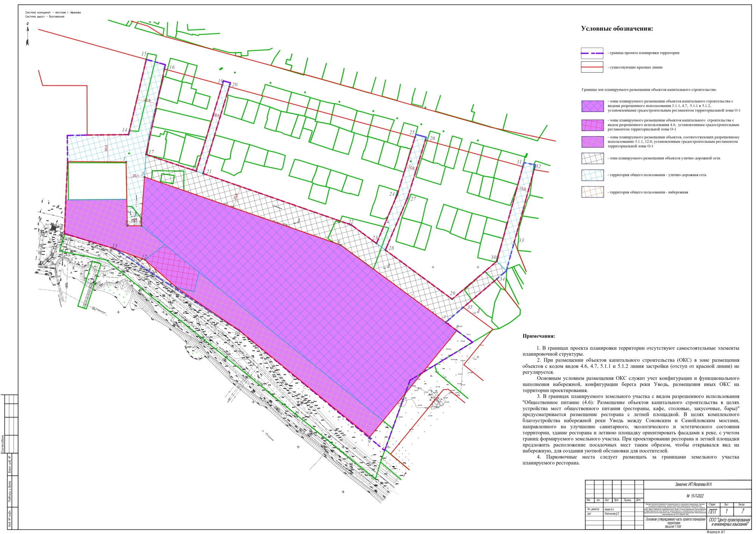Click boundary point number 24 on the map
The height and width of the screenshot is (534, 756).
[392, 194]
